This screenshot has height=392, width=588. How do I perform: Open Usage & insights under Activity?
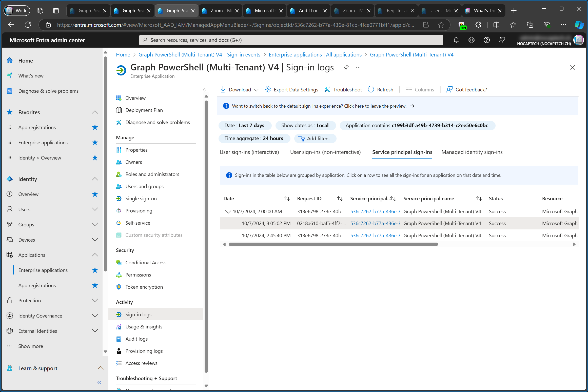144,327
